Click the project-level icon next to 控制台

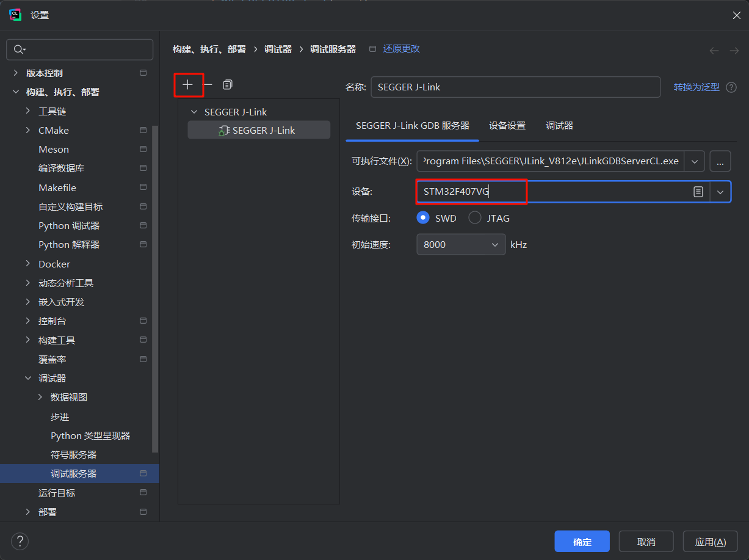pyautogui.click(x=143, y=321)
